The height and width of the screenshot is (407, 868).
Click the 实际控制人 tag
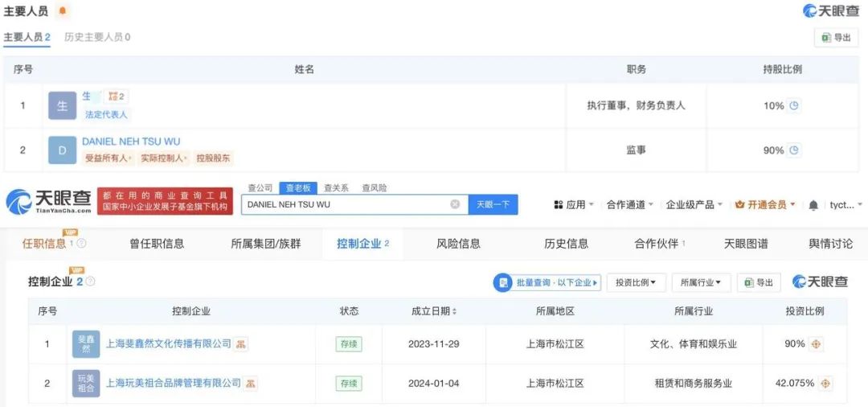[163, 158]
